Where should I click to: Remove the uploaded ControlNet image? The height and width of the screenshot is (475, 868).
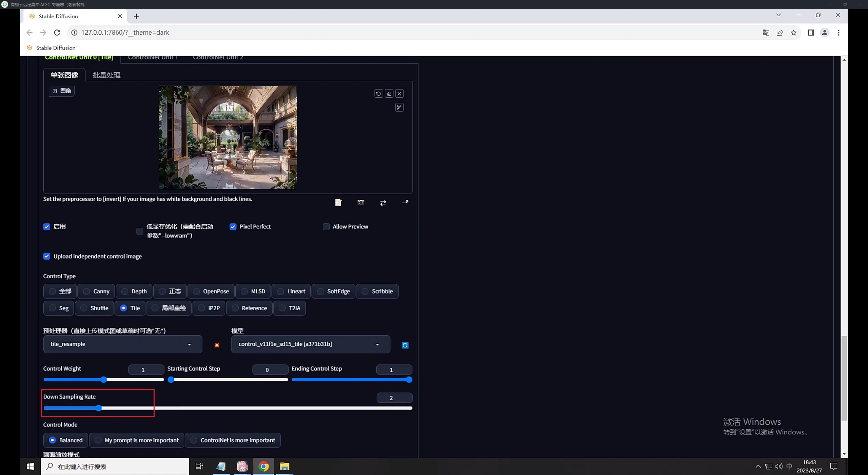tap(399, 93)
